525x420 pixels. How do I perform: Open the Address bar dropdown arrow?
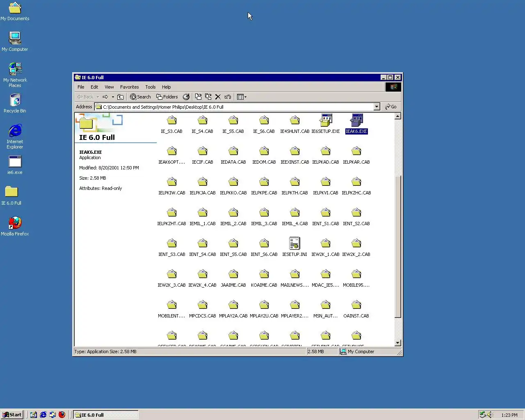coord(377,107)
